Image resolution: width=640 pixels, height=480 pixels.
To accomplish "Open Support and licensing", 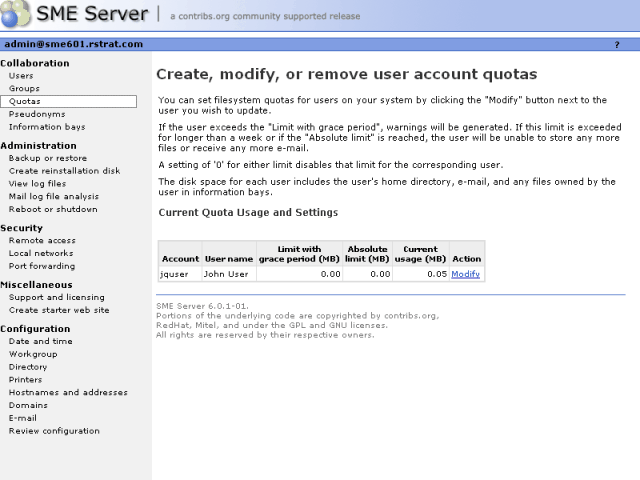I will [57, 297].
